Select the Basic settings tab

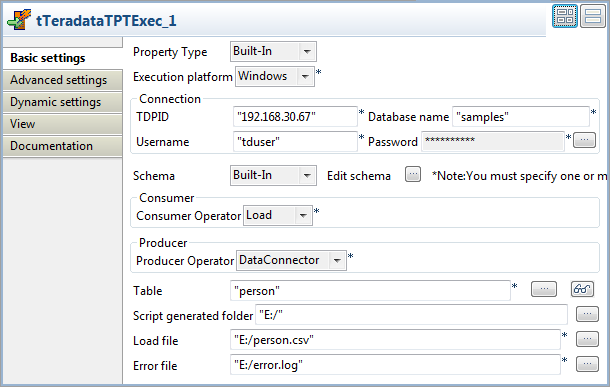63,58
